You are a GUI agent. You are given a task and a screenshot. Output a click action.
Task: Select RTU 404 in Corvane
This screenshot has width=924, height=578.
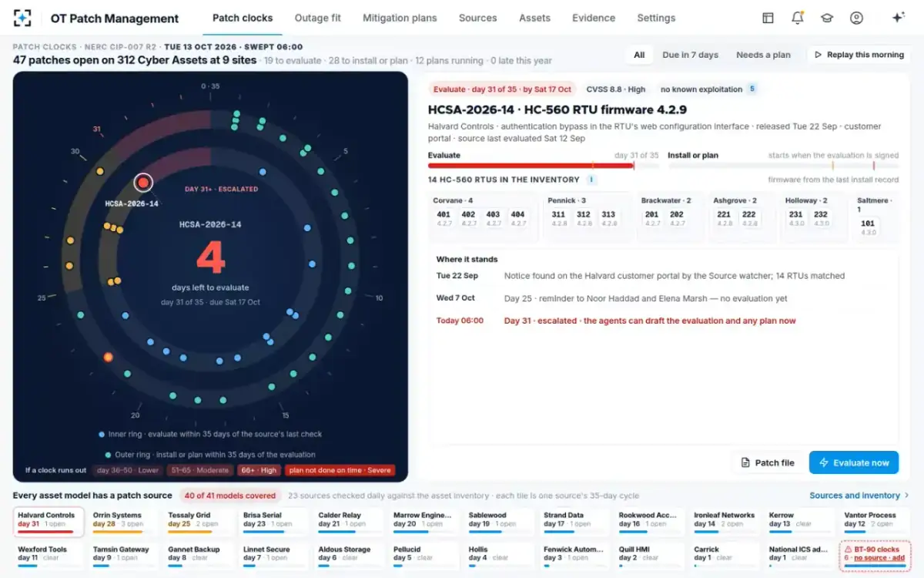(x=517, y=218)
